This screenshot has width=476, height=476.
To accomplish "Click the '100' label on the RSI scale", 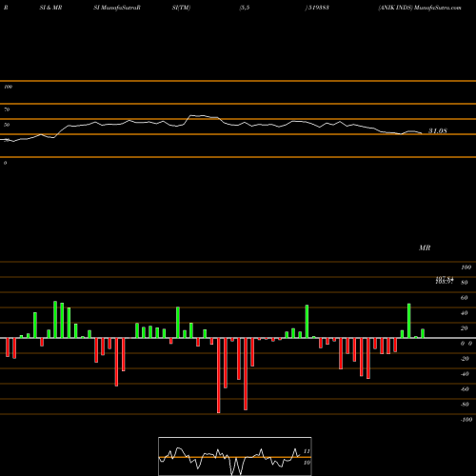I will (x=8, y=87).
